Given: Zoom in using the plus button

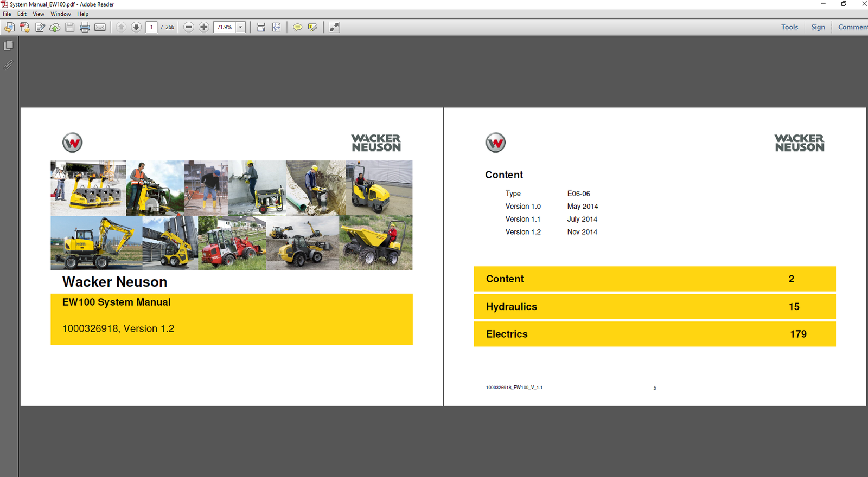Looking at the screenshot, I should coord(204,27).
